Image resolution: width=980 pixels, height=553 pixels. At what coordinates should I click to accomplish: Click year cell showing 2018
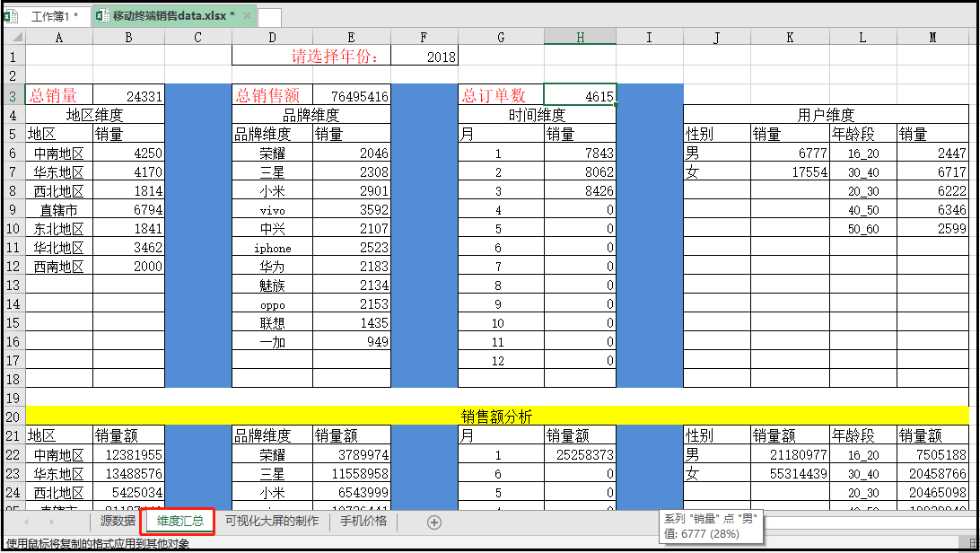coord(424,57)
